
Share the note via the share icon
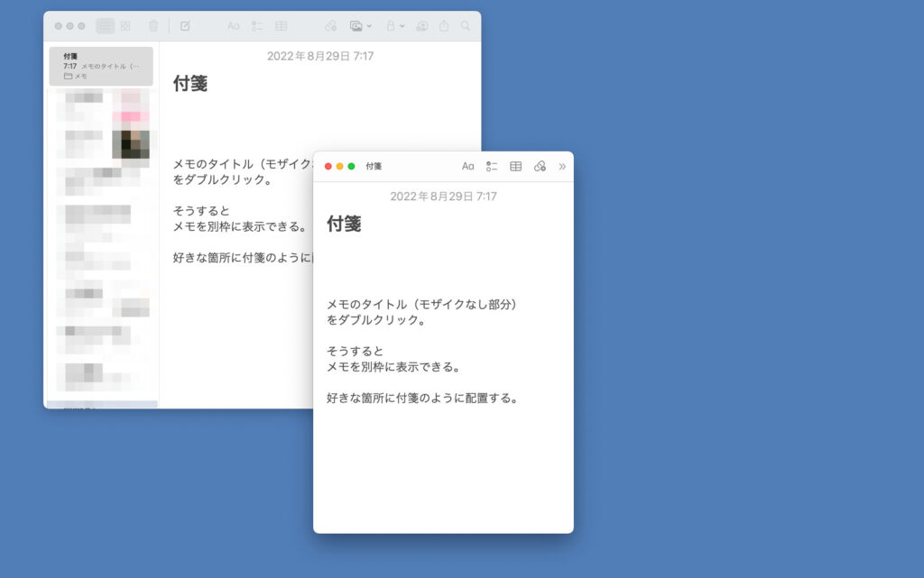tap(443, 25)
